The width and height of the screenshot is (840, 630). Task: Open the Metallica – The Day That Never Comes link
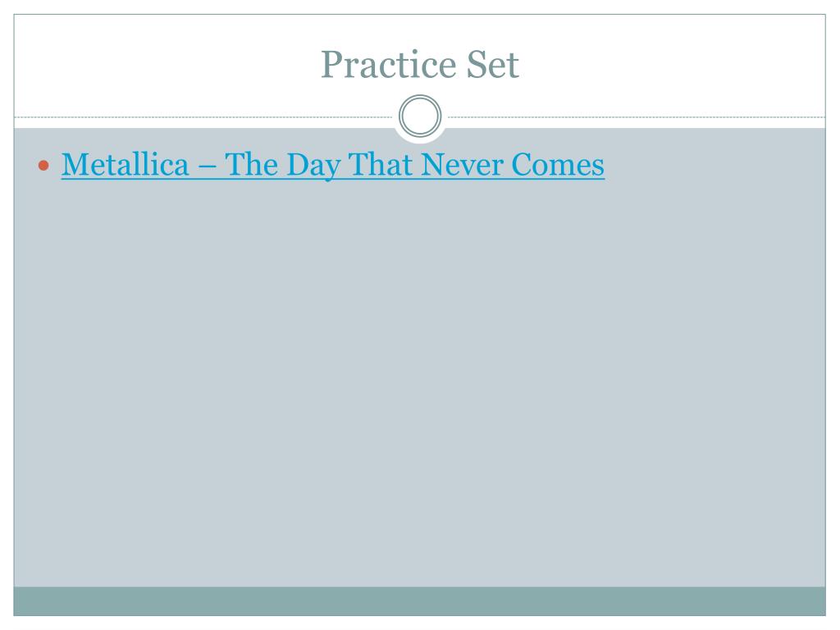click(x=333, y=165)
